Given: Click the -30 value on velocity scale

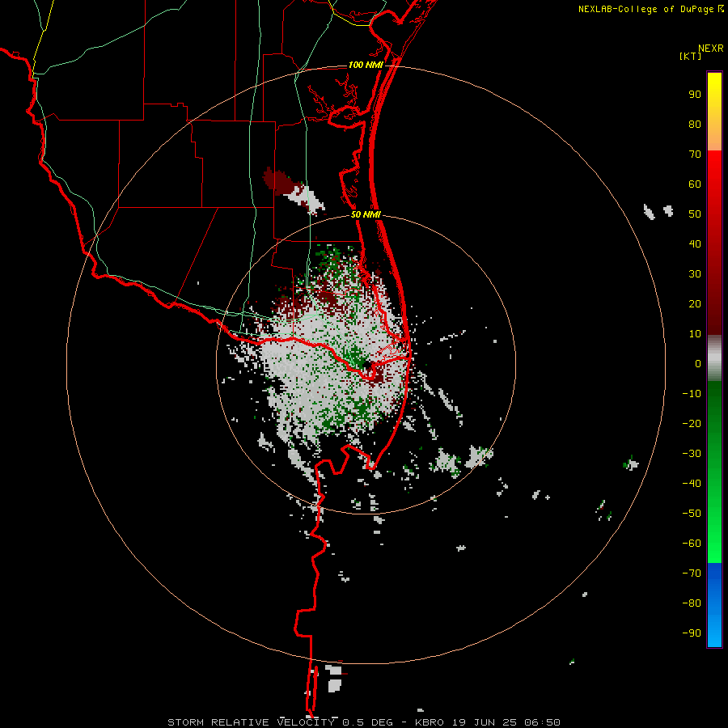Looking at the screenshot, I should click(692, 454).
